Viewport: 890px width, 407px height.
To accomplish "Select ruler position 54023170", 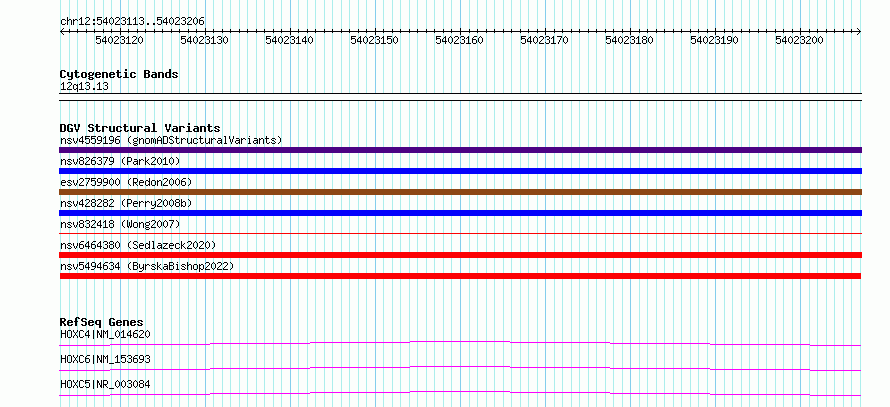I will (544, 40).
